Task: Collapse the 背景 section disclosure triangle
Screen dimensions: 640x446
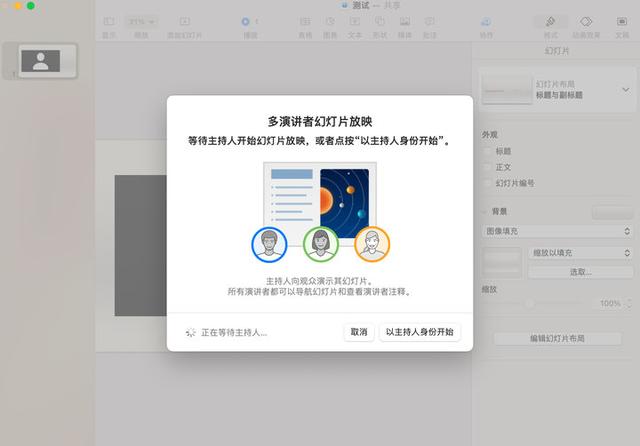Action: click(x=485, y=211)
